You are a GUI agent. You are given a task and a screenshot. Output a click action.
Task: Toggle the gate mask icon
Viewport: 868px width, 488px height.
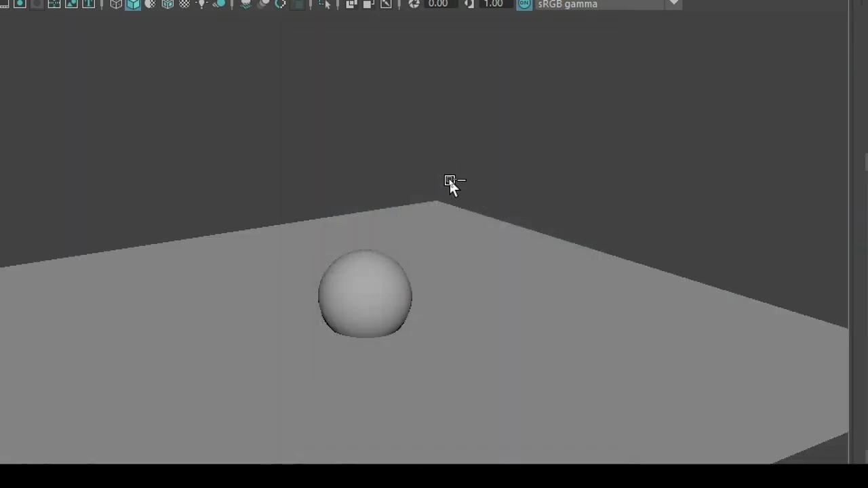[37, 3]
